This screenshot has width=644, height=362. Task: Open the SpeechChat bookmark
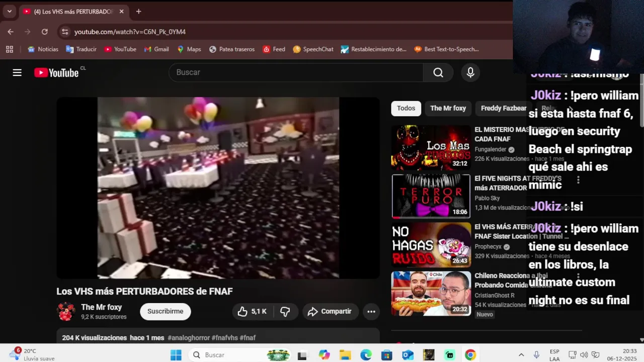[313, 49]
